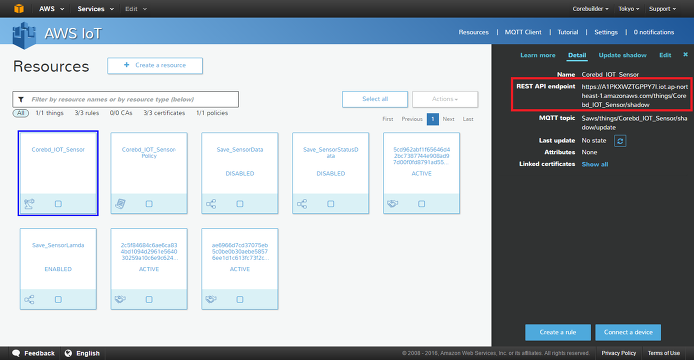Open the Support dropdown
The image size is (694, 360).
[x=662, y=9]
